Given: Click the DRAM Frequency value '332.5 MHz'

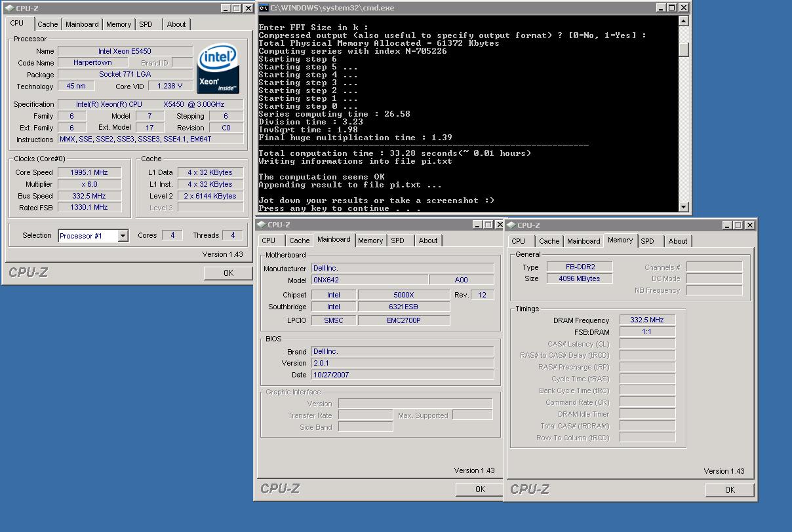Looking at the screenshot, I should pos(647,320).
